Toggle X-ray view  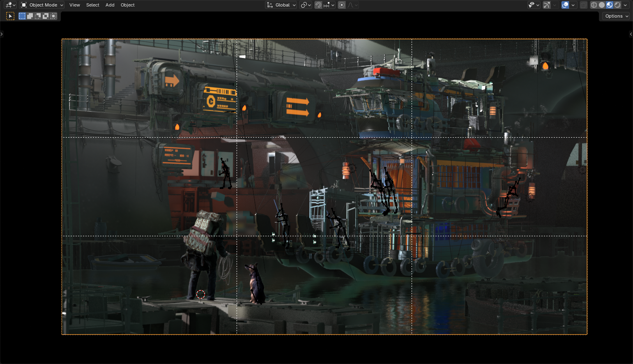click(584, 5)
